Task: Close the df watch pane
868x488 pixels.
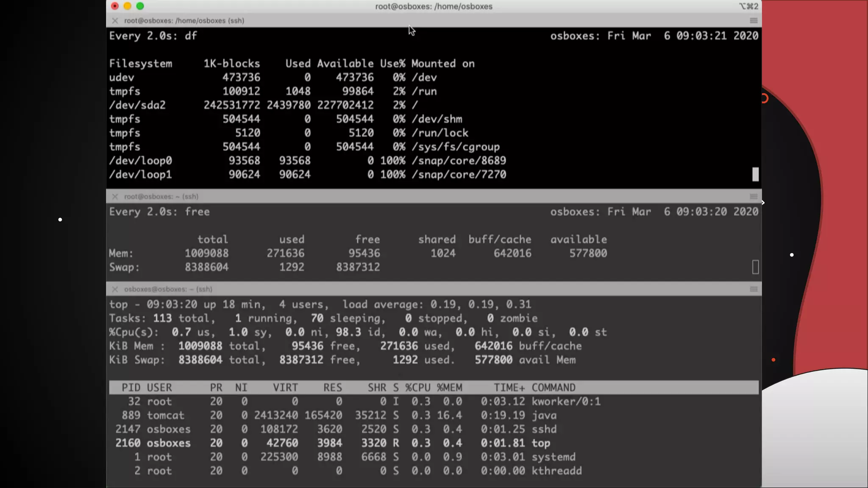Action: click(x=115, y=21)
